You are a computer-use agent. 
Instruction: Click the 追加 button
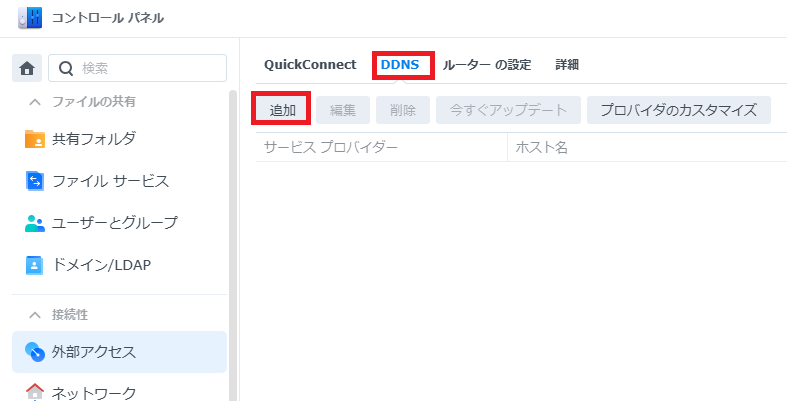(283, 110)
